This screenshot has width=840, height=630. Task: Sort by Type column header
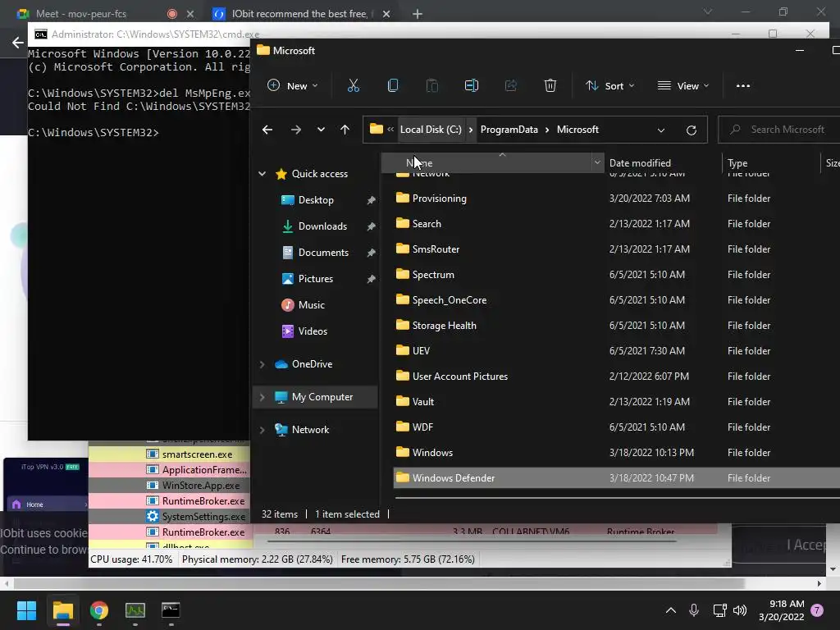(x=737, y=163)
